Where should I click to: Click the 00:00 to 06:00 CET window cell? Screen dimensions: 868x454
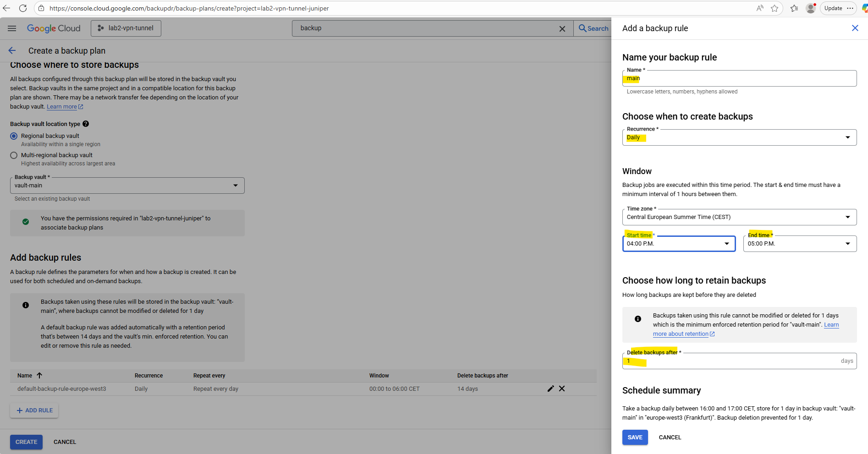coord(395,389)
